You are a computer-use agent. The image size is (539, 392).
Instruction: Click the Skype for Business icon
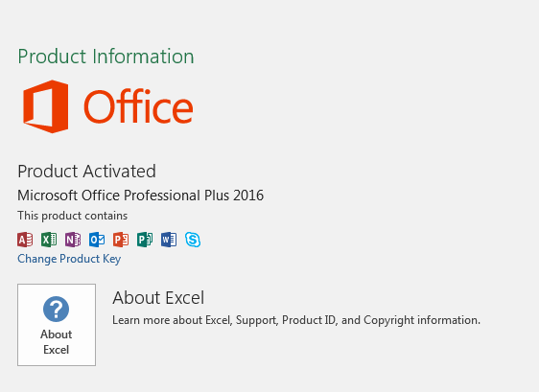coord(193,240)
